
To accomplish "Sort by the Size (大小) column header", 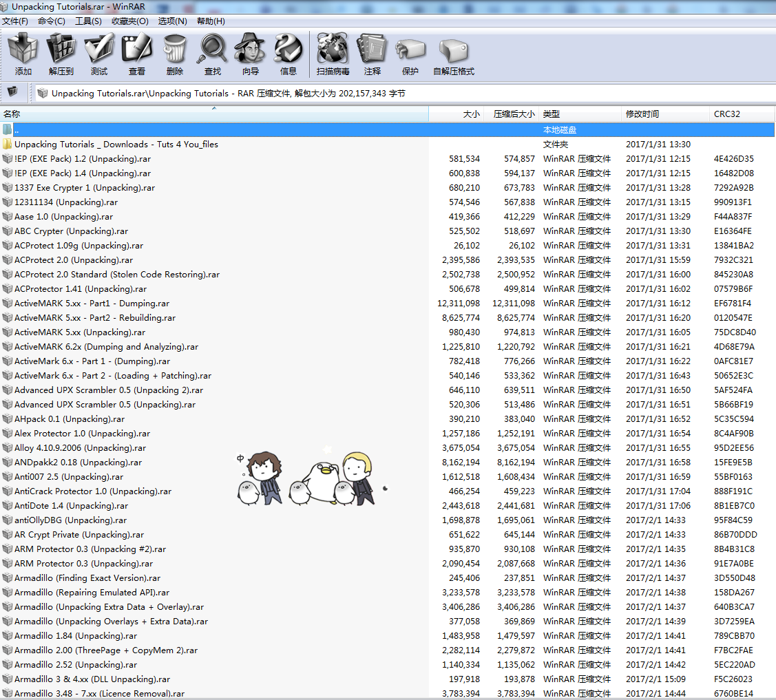I will pos(457,114).
